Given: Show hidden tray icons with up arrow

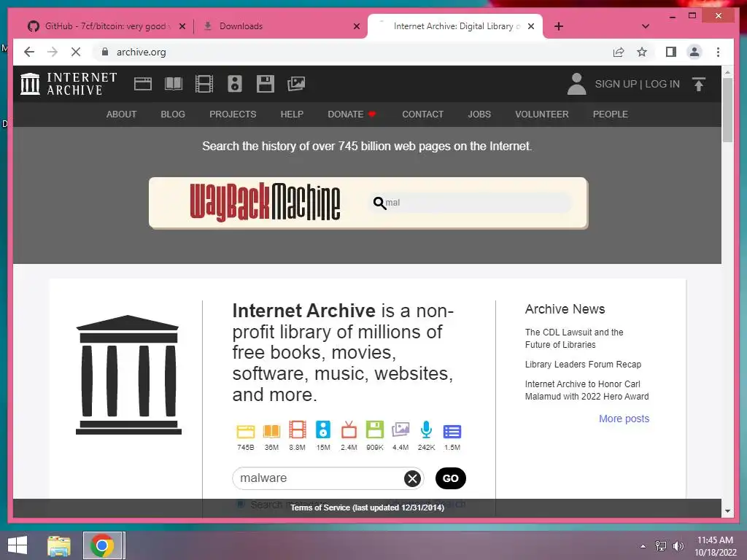Looking at the screenshot, I should (x=643, y=546).
